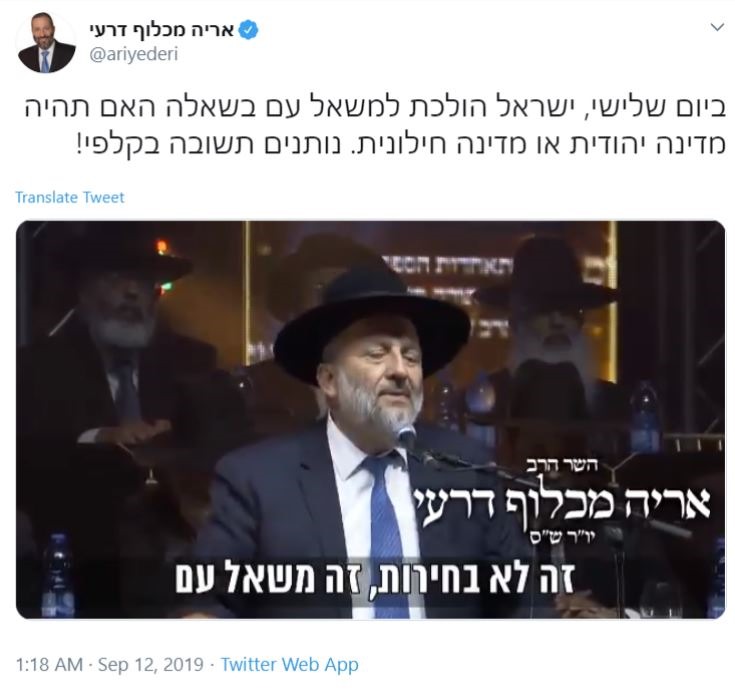This screenshot has width=735, height=691.
Task: Select the first line of tweet text
Action: pyautogui.click(x=375, y=107)
